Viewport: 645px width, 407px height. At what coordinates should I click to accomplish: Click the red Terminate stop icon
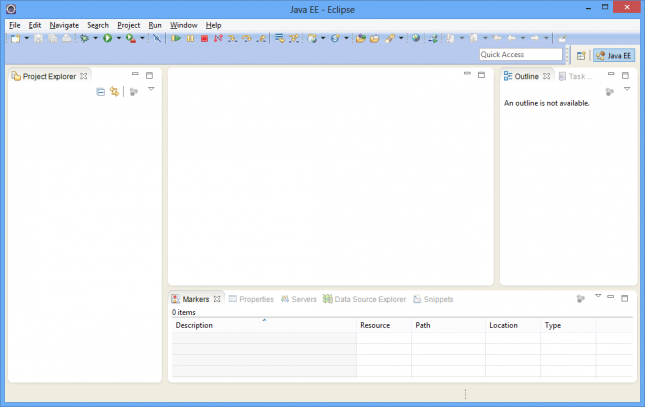(x=204, y=39)
